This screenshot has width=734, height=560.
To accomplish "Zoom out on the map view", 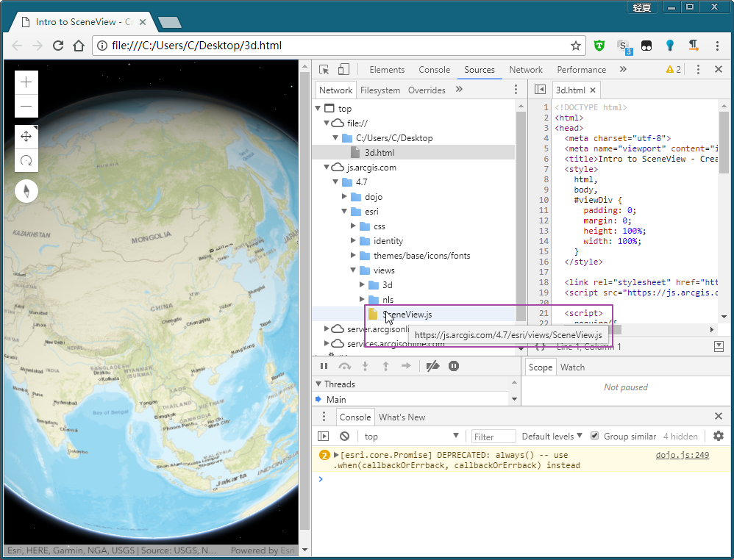I will click(x=26, y=106).
